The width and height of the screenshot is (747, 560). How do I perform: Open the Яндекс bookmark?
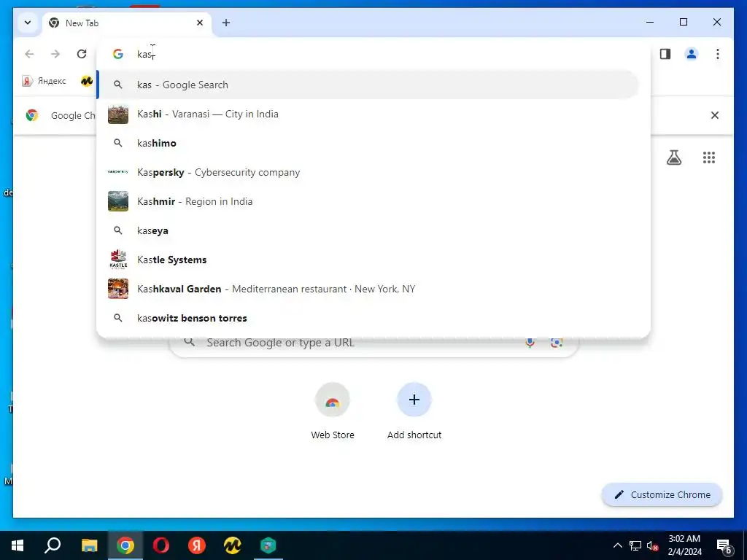[x=44, y=81]
